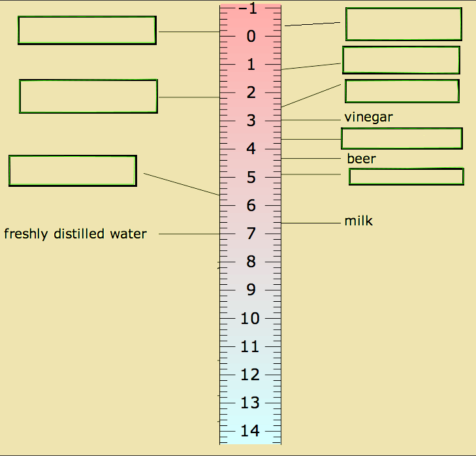Click the empty left box pointing near pH 2

(x=88, y=96)
